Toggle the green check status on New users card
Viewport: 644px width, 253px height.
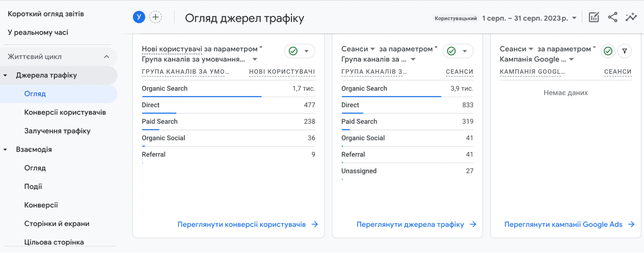point(293,51)
